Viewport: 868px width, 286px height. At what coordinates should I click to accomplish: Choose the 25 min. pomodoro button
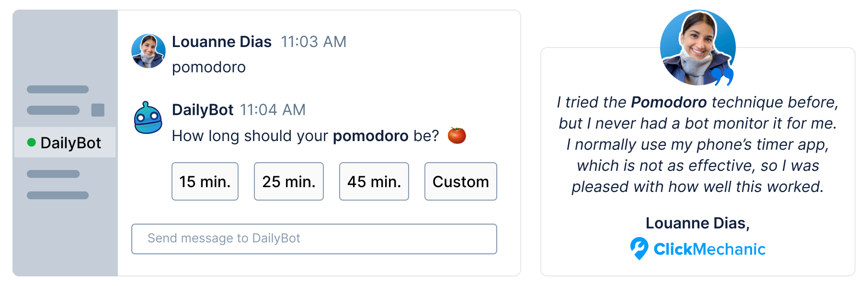289,181
